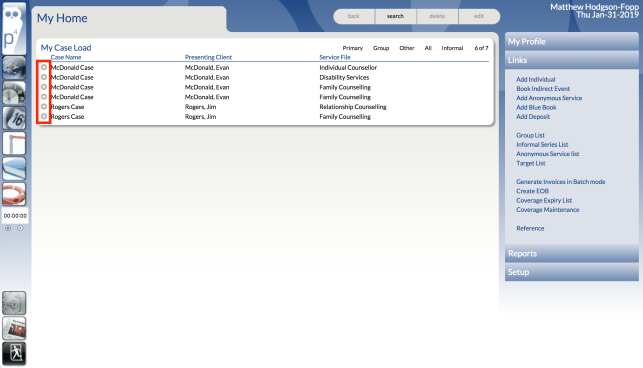
Task: Open the Coverage Expiry List link
Action: coord(544,201)
